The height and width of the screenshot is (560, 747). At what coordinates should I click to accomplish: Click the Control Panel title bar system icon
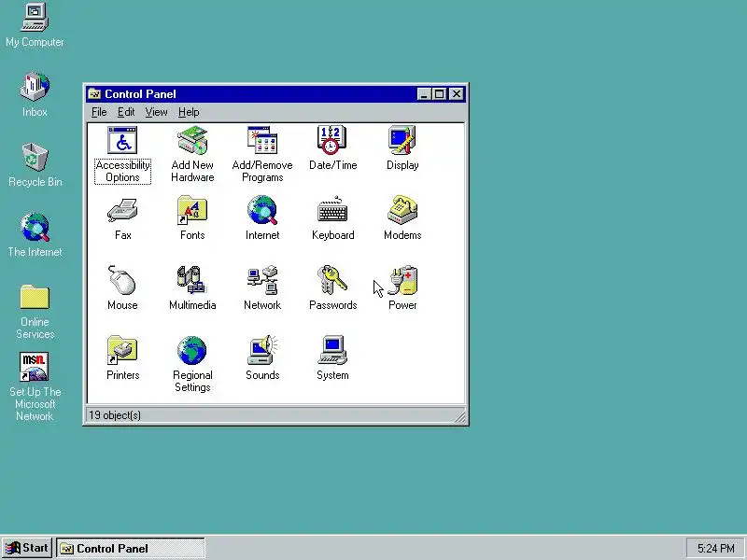point(94,94)
